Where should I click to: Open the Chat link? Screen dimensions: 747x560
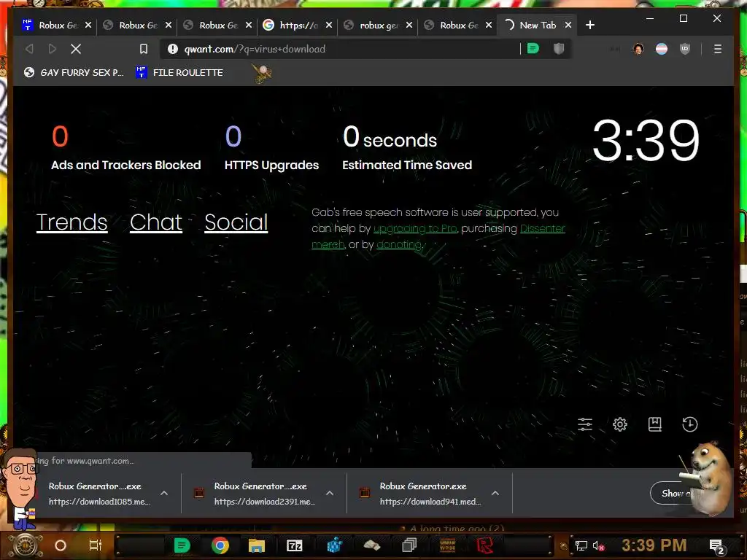pos(156,222)
